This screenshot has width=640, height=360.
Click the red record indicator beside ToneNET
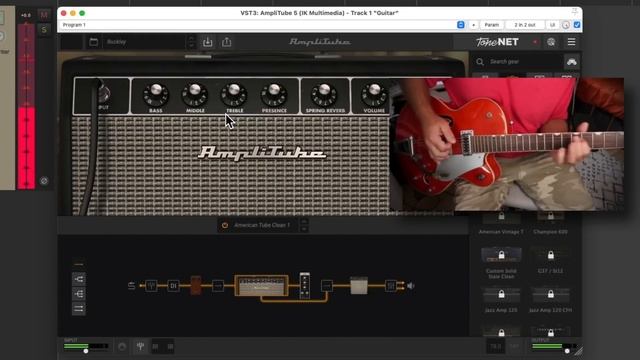tap(535, 42)
